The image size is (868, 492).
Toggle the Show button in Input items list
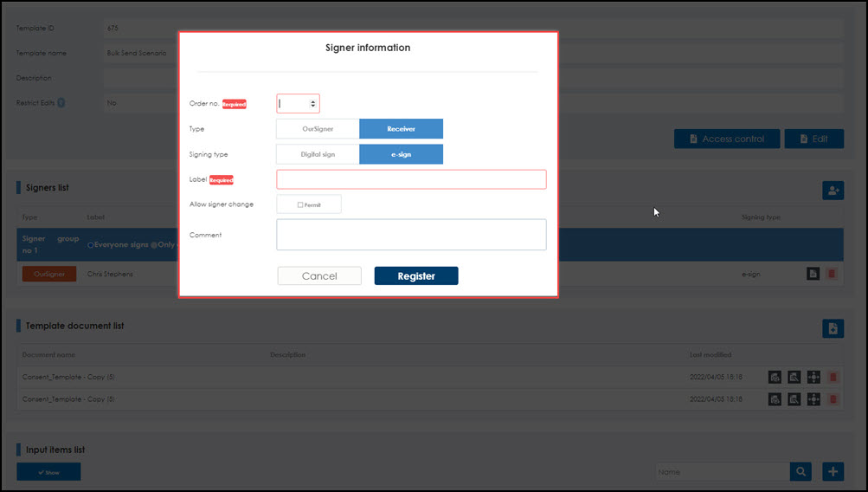pyautogui.click(x=48, y=472)
